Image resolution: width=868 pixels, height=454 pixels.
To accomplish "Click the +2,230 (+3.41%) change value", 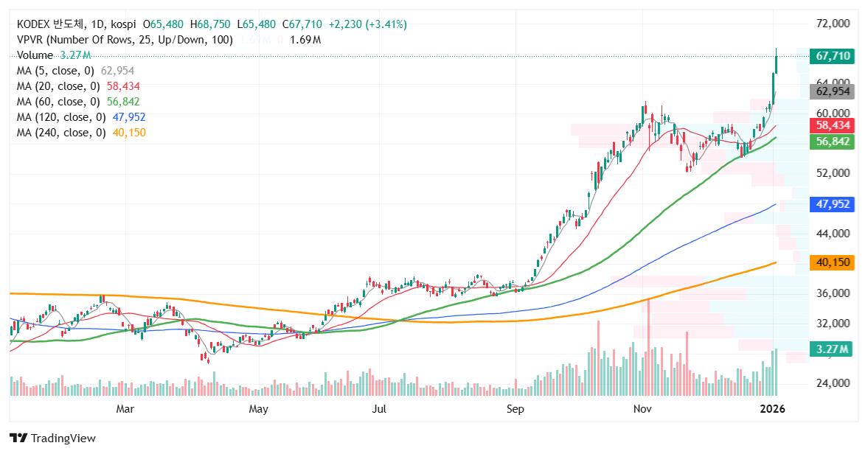I will point(367,24).
